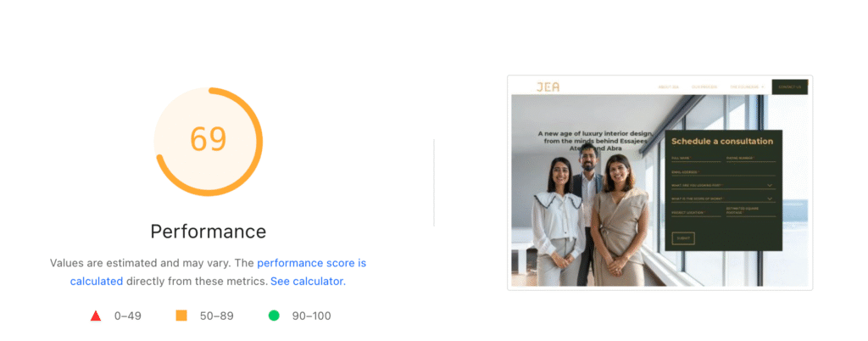Open the 'See calculator' link
868x341 pixels.
pyautogui.click(x=307, y=281)
